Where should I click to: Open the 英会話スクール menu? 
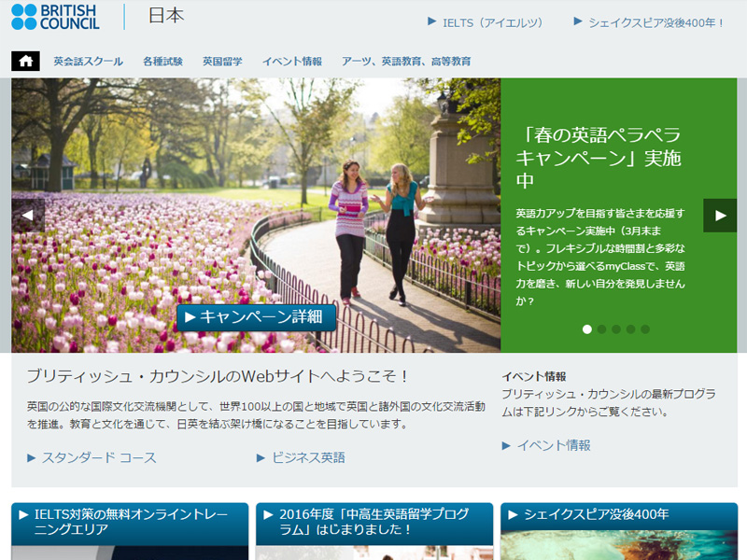point(88,62)
